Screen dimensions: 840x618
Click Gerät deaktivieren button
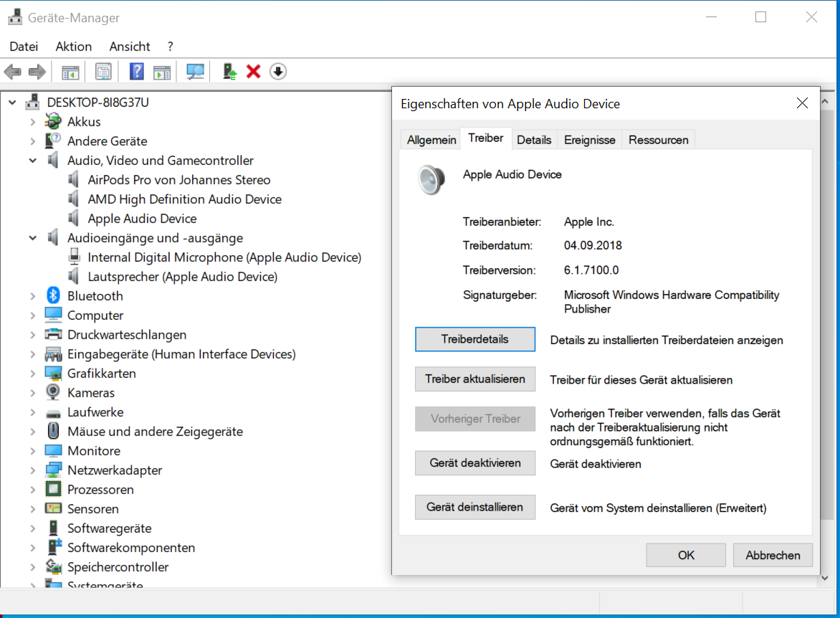[x=474, y=463]
